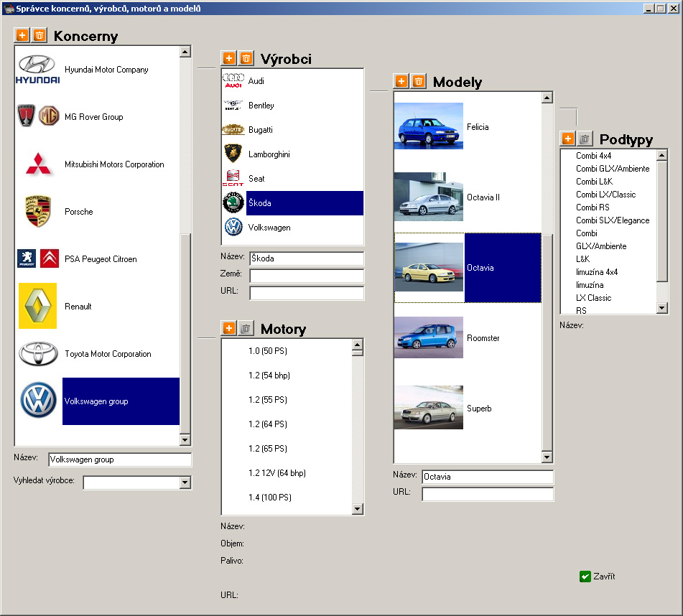Select motor 1.2 12V (64 bhp)

(277, 473)
